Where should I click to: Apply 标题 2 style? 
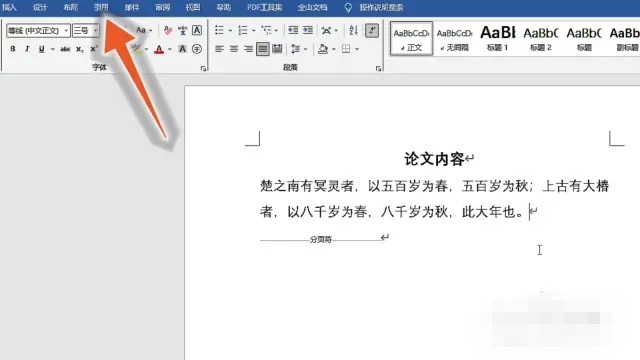point(541,38)
